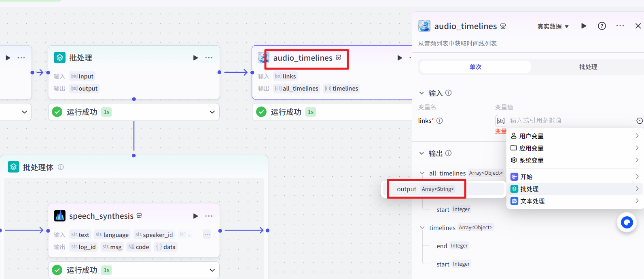Viewport: 644px width, 279px height.
Task: Open more options on speech_synthesis node
Action: [x=209, y=216]
